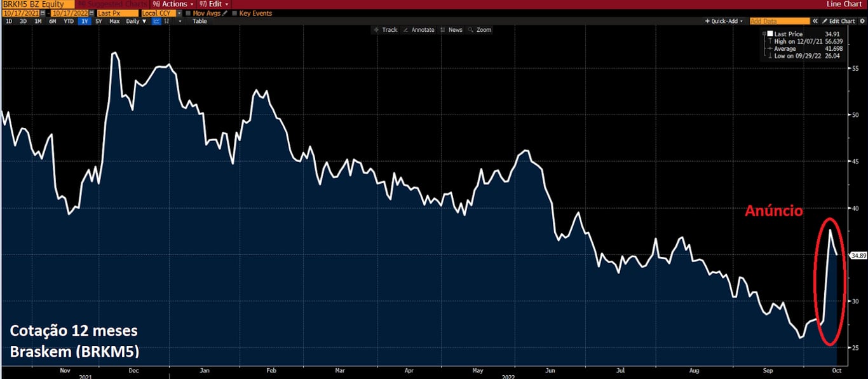Click the Average marker icon in legend

pyautogui.click(x=770, y=49)
